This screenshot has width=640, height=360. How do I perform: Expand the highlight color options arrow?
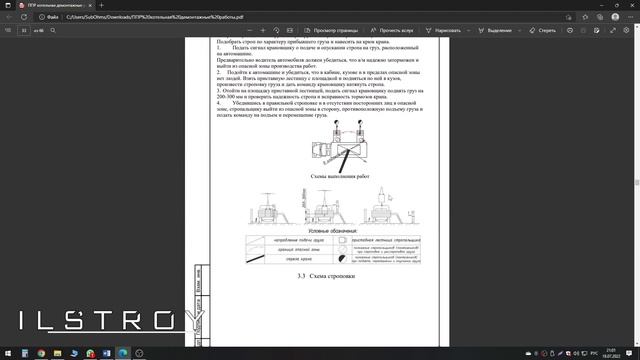[x=519, y=30]
